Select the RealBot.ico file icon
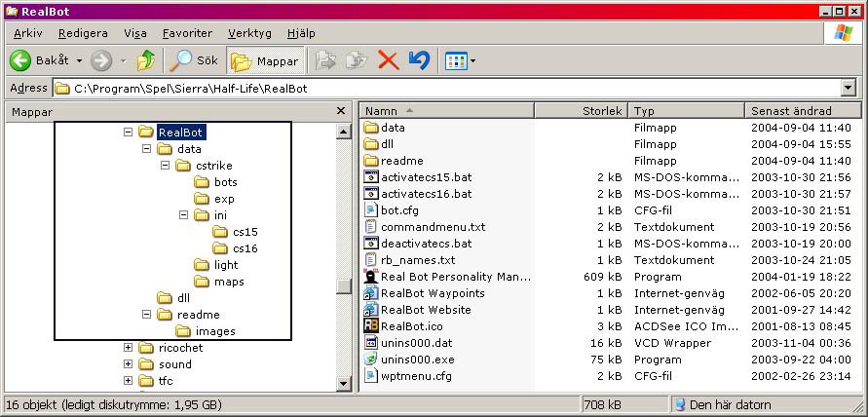Viewport: 868px width, 417px height. pos(371,326)
